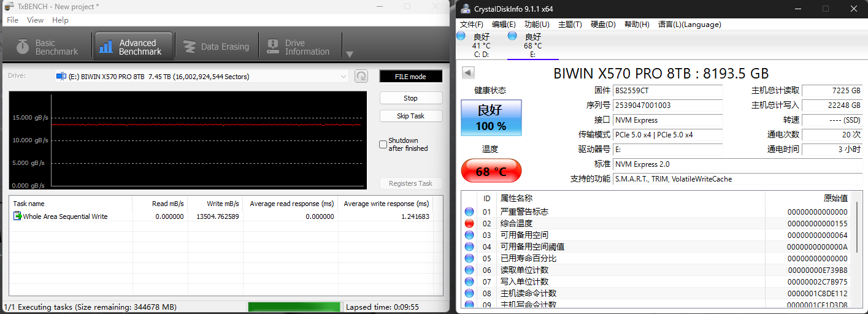This screenshot has width=868, height=314.
Task: Click the TxBENCH title bar app icon
Action: pyautogui.click(x=9, y=6)
